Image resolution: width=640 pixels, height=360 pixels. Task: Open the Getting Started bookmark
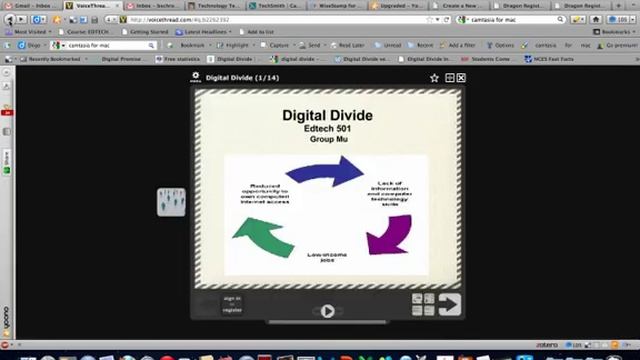[145, 31]
